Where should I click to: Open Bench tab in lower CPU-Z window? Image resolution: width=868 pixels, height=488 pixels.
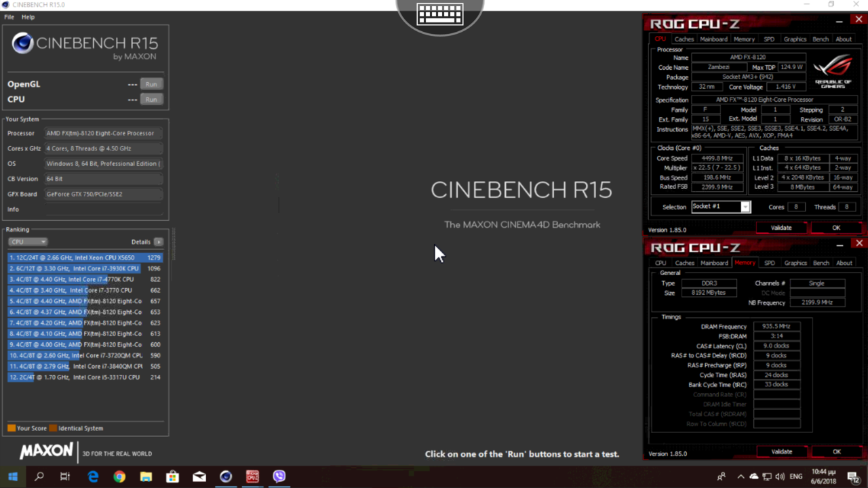tap(821, 263)
